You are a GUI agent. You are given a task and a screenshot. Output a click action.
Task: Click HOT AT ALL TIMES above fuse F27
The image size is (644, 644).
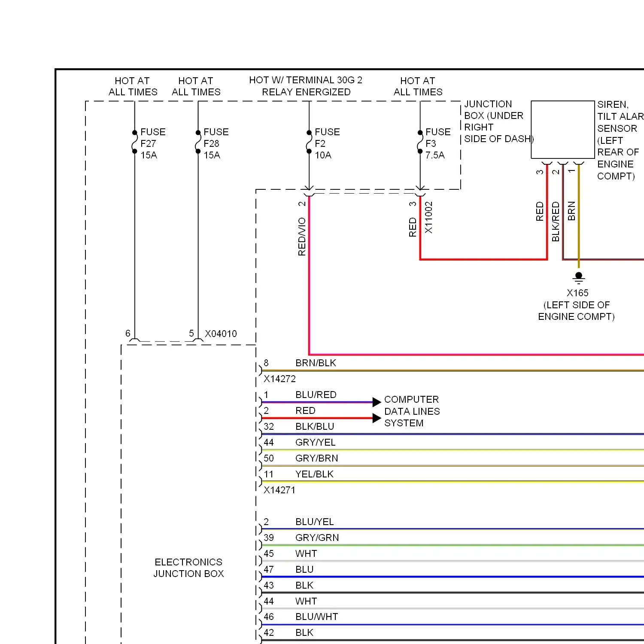click(133, 86)
